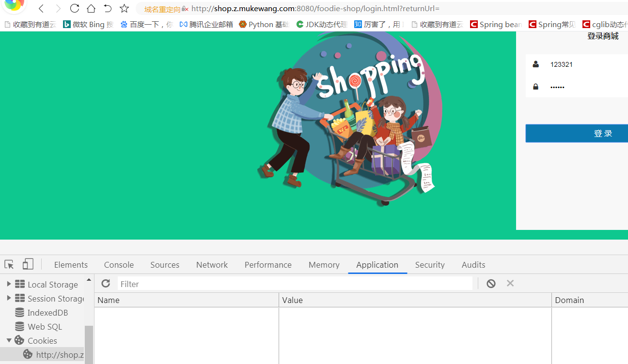Focus the password field with masked dots

[577, 87]
